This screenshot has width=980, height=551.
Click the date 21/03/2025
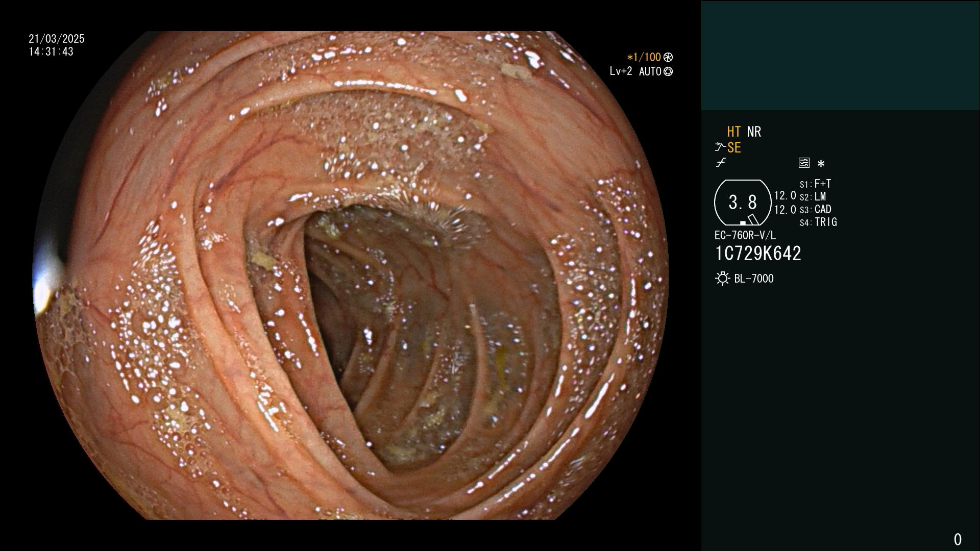point(57,39)
